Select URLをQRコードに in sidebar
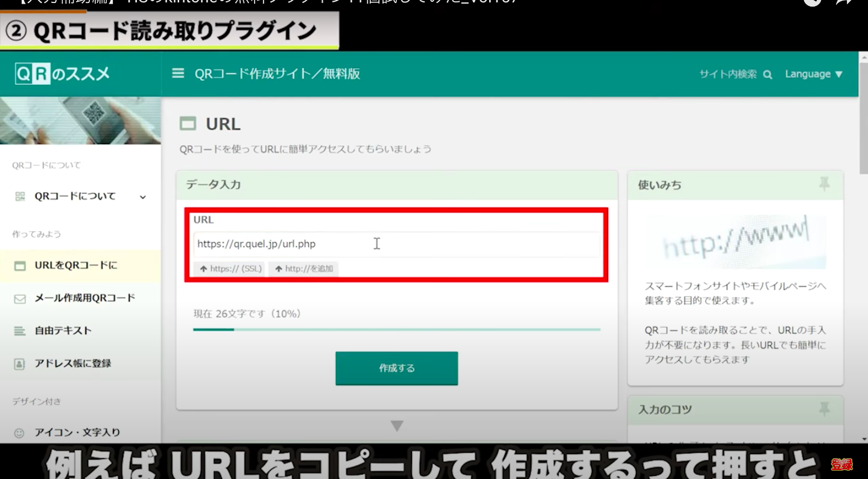This screenshot has width=868, height=479. coord(75,265)
